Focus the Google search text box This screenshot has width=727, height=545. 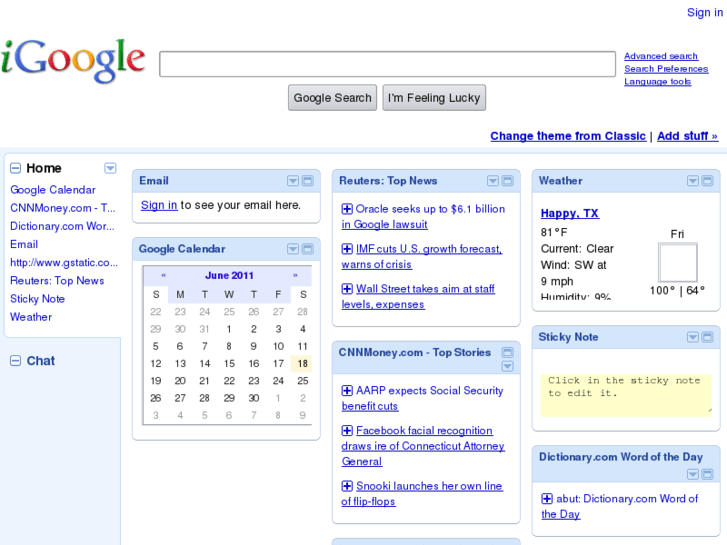pyautogui.click(x=387, y=64)
